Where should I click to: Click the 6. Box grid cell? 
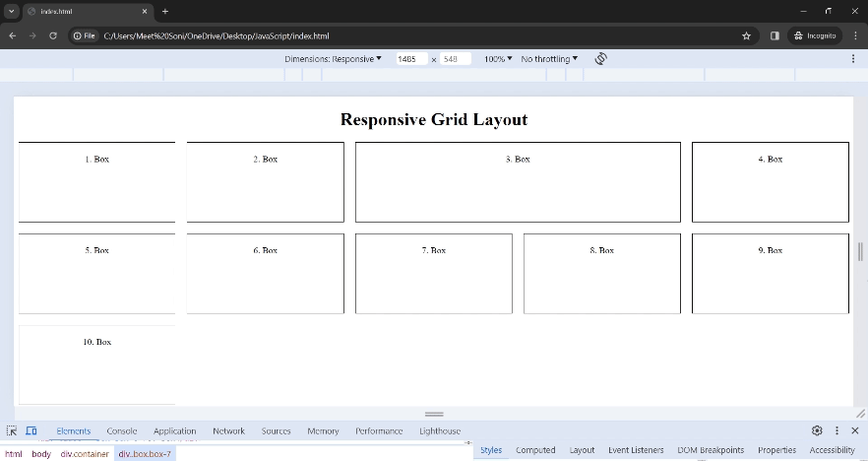coord(265,274)
